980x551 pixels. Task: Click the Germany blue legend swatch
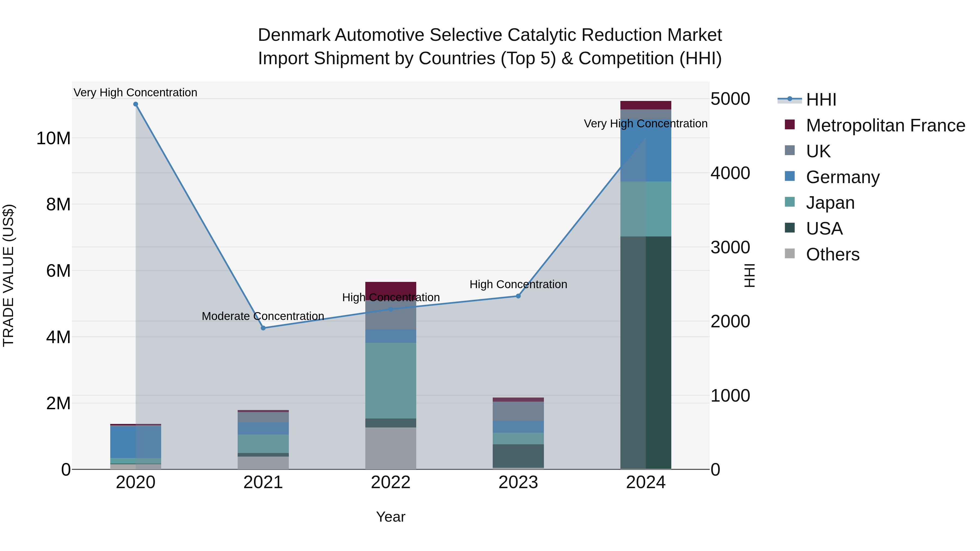click(790, 176)
